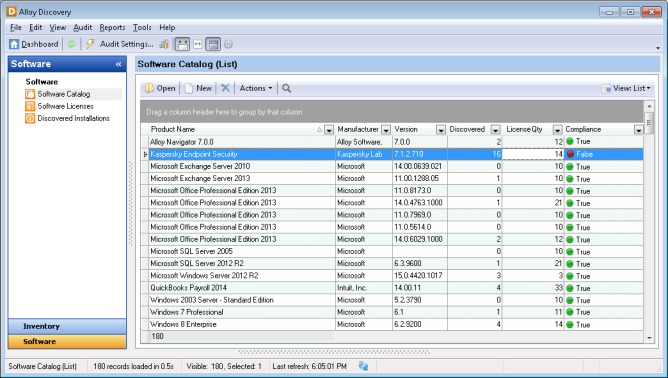The width and height of the screenshot is (668, 378).
Task: Click the gear icon in toolbar
Action: (x=229, y=44)
